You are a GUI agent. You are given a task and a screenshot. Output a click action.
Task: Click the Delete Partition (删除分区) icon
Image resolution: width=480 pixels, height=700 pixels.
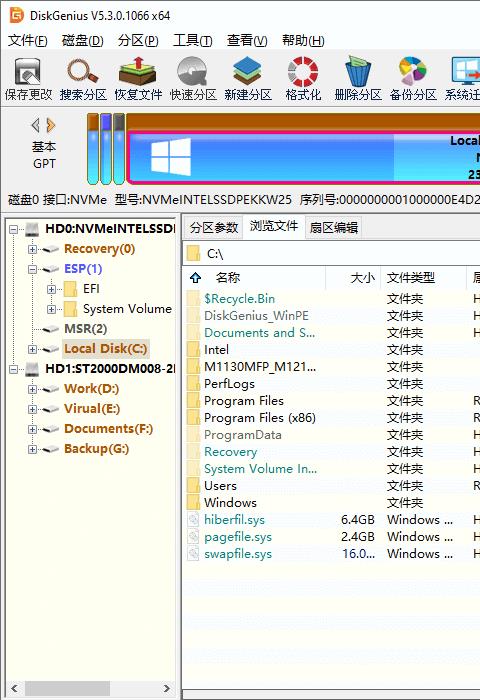point(358,79)
